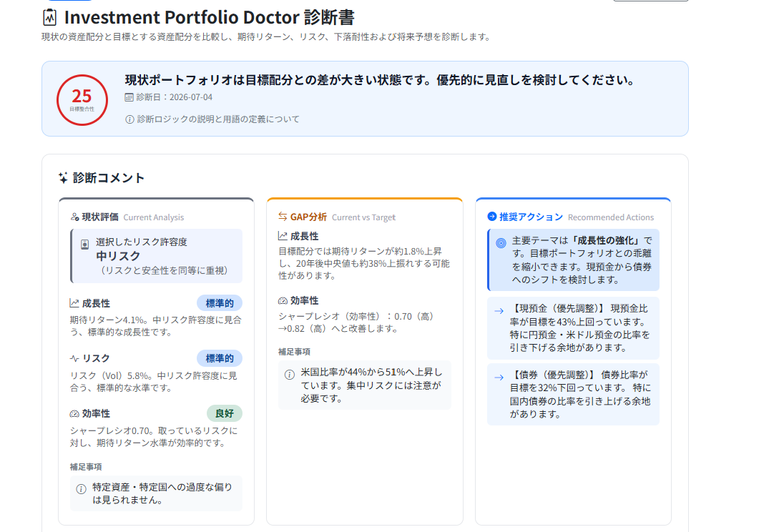Image resolution: width=784 pixels, height=532 pixels.
Task: Click the sparkle icon beside 診断コメント
Action: [x=63, y=177]
